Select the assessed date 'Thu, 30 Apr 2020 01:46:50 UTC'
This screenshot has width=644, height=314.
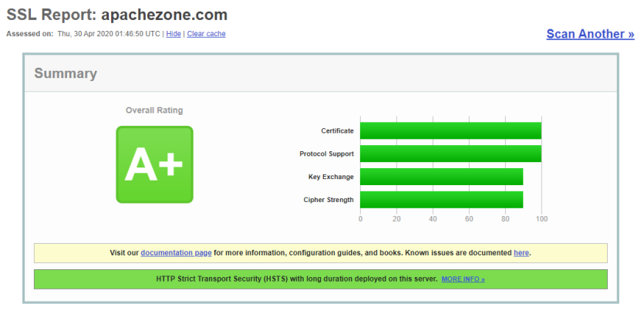click(x=109, y=34)
